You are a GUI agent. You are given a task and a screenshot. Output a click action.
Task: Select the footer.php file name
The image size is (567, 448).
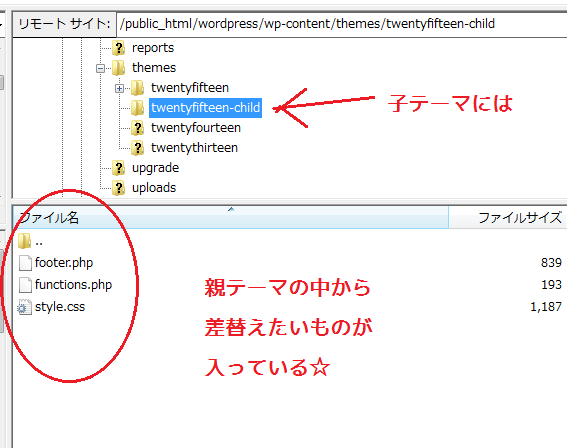click(64, 263)
